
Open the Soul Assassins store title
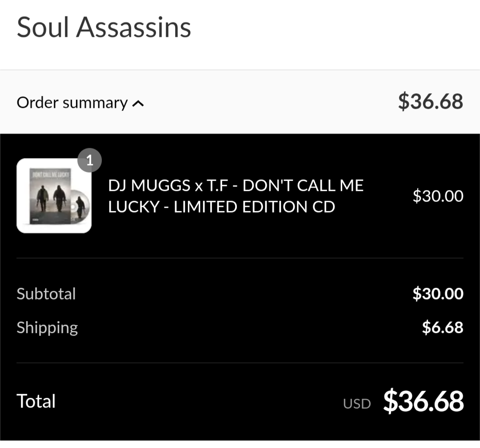tap(104, 27)
